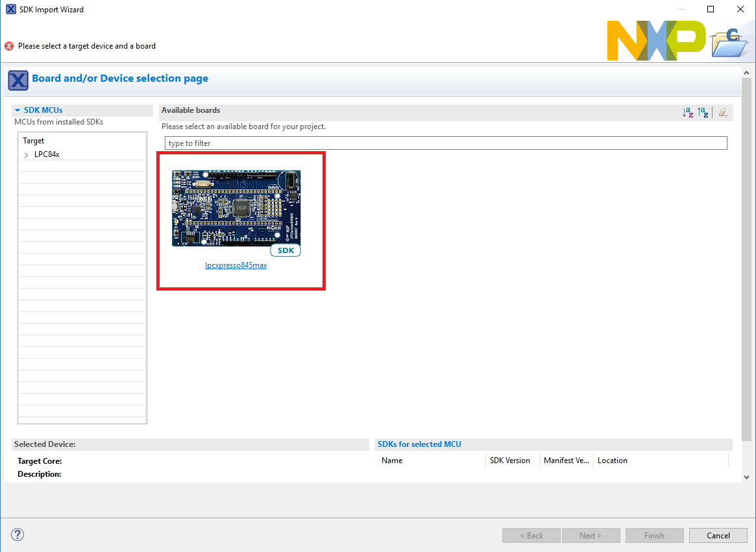Click the NXP logo banner image
Image resolution: width=756 pixels, height=552 pixels.
(x=655, y=40)
